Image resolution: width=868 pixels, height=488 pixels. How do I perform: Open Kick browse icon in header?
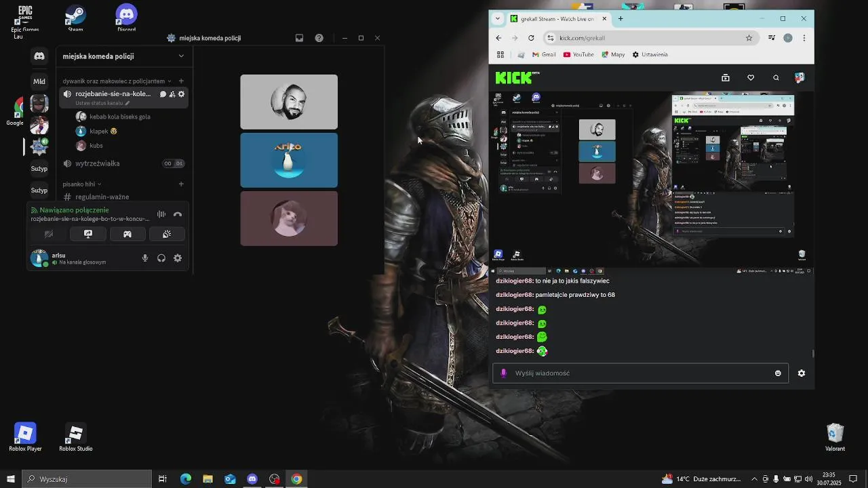coord(726,78)
